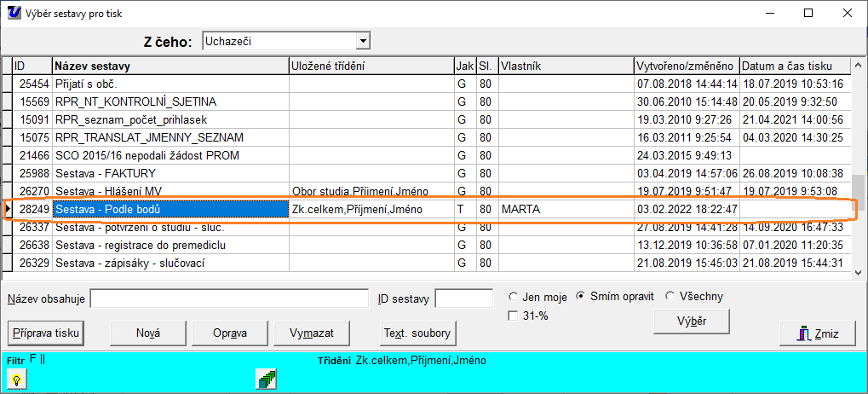Open the Z čeho dropdown list
This screenshot has height=394, width=868.
pos(364,41)
